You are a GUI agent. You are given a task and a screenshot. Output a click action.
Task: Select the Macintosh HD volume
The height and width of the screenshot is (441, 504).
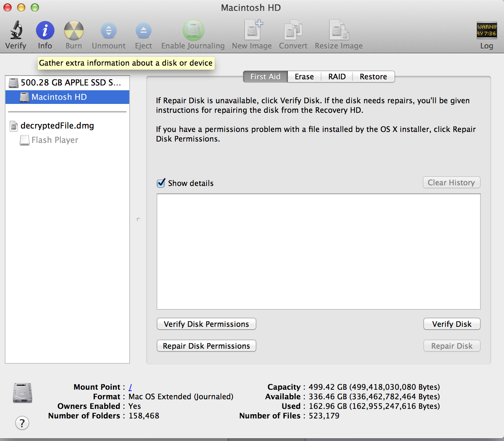tap(67, 97)
